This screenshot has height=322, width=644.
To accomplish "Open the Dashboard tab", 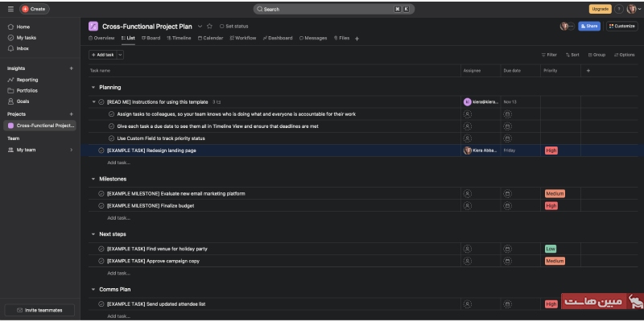I will [x=278, y=38].
